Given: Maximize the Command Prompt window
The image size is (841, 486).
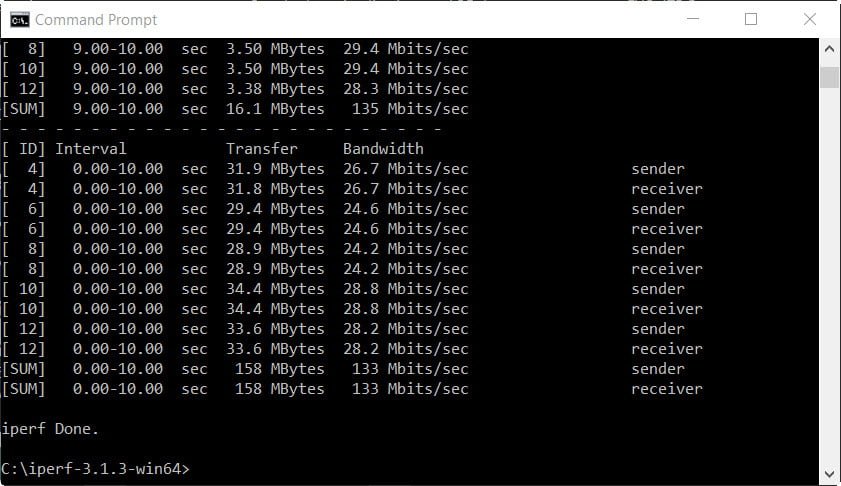Looking at the screenshot, I should (751, 19).
